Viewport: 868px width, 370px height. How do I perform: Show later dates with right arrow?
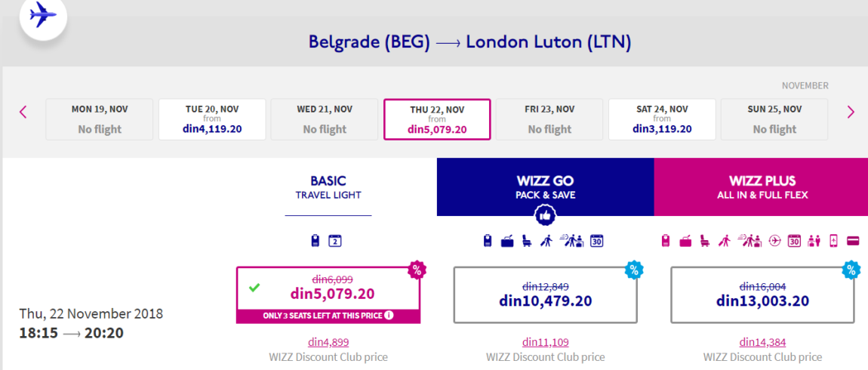(x=851, y=112)
